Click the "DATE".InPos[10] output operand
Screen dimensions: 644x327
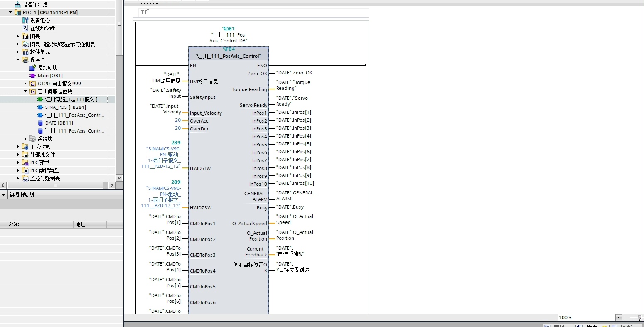coord(295,183)
